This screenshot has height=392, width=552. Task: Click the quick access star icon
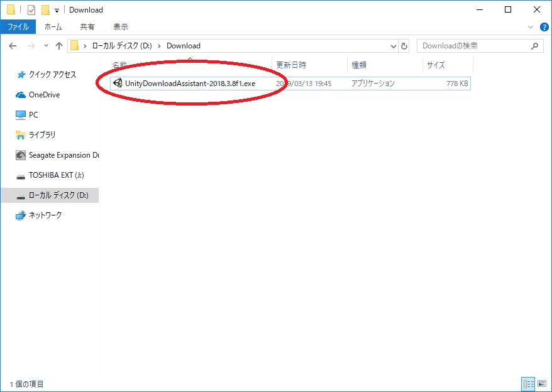[x=21, y=75]
